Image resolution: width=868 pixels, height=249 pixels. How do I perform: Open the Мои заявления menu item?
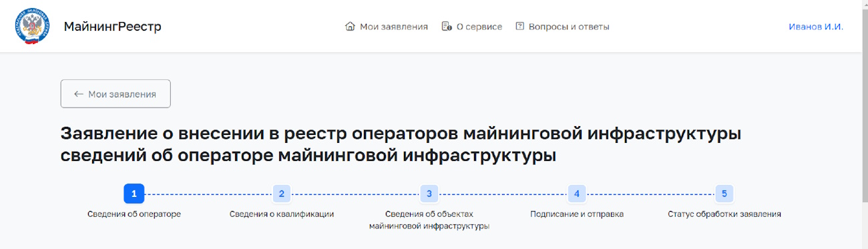coord(394,27)
